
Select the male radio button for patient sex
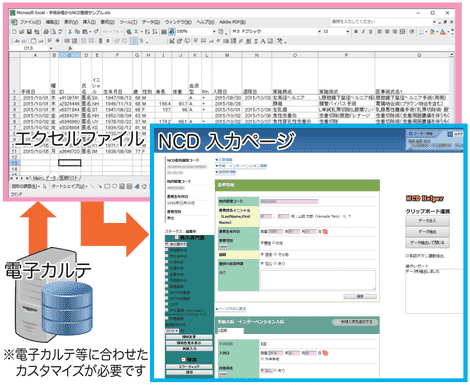[x=262, y=243]
